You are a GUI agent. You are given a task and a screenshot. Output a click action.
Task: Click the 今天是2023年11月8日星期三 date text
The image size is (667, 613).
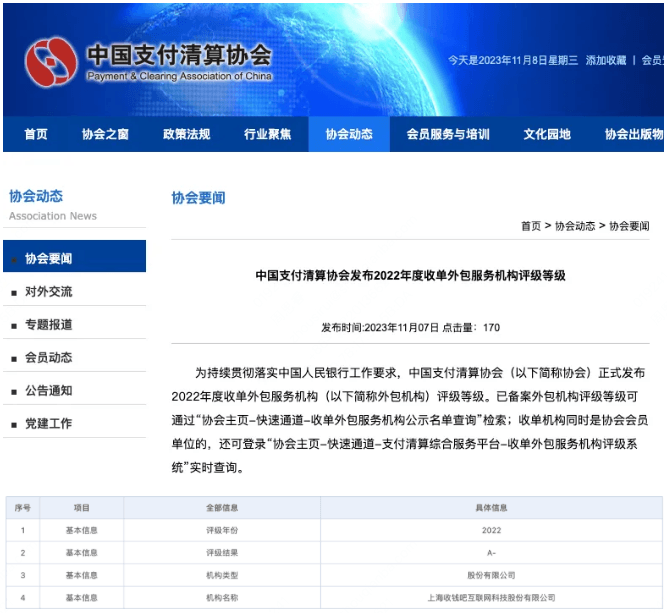(x=513, y=60)
